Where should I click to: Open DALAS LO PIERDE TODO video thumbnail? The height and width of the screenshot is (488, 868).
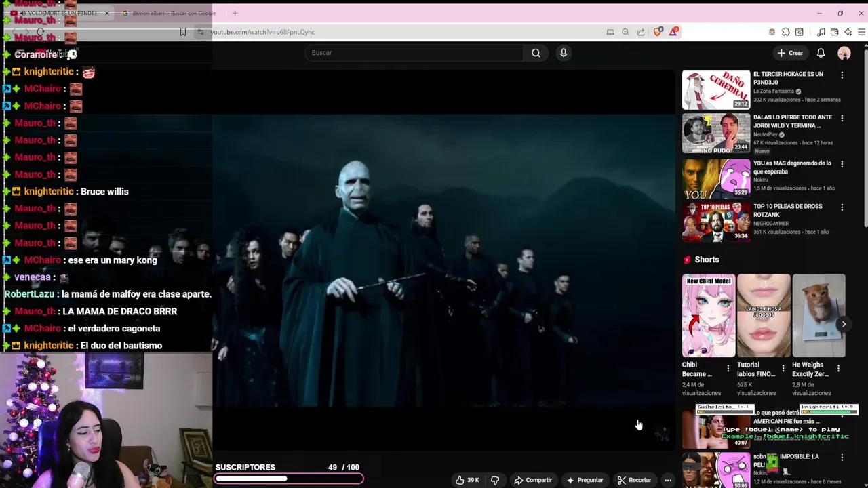(x=716, y=133)
